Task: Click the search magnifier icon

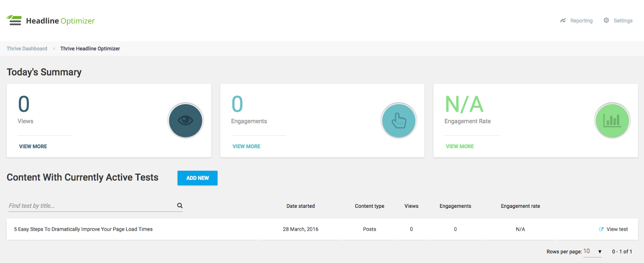Action: click(x=180, y=205)
